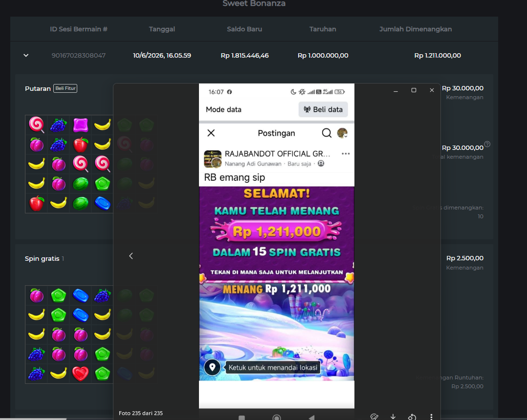Tap the search magnifier in Postingan header
The width and height of the screenshot is (527, 420).
pos(327,133)
